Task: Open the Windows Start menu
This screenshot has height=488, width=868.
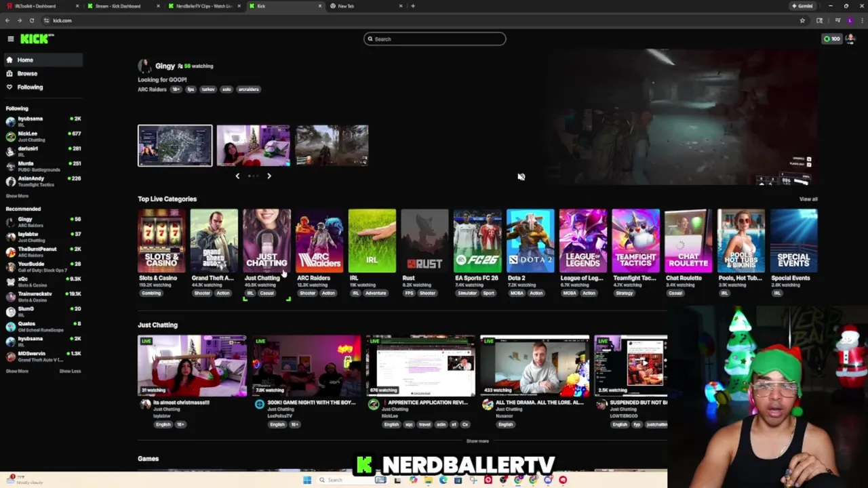Action: pos(307,480)
